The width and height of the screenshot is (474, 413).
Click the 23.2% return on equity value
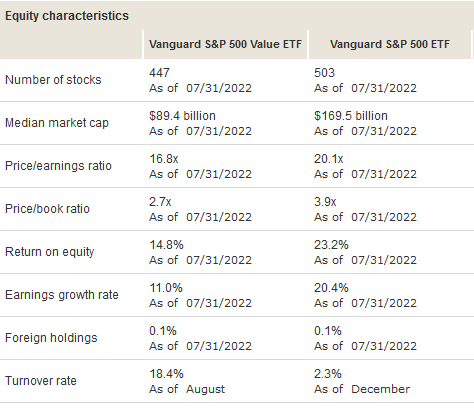pos(331,245)
